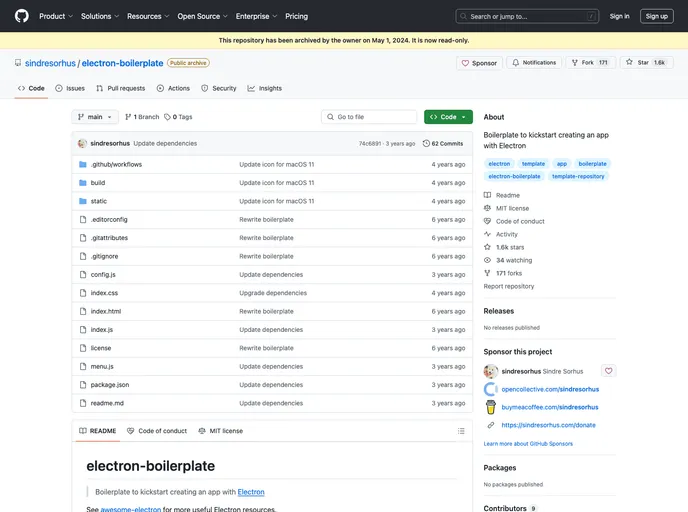Open the green Code dropdown
688x512 pixels.
tap(448, 117)
